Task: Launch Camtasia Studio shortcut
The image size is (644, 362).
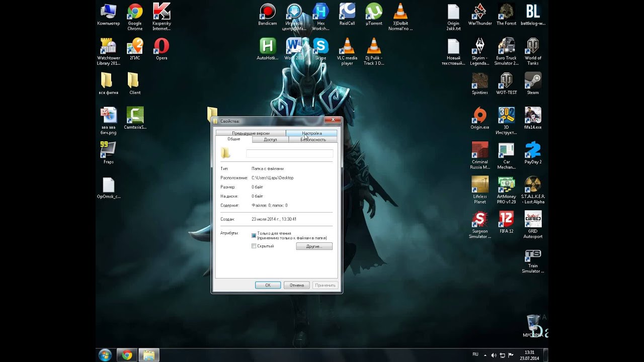Action: [135, 118]
